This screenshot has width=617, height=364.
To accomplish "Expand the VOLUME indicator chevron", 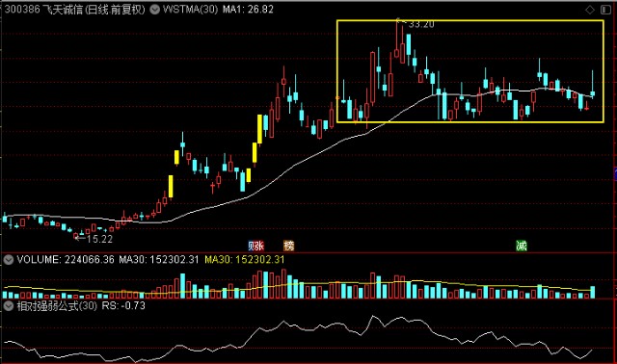I will click(x=9, y=259).
